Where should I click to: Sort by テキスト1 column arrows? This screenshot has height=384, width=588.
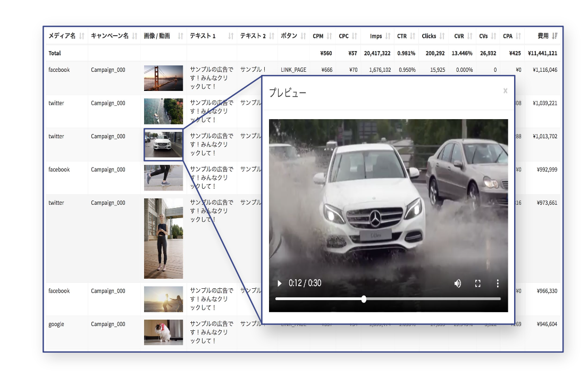pos(231,36)
